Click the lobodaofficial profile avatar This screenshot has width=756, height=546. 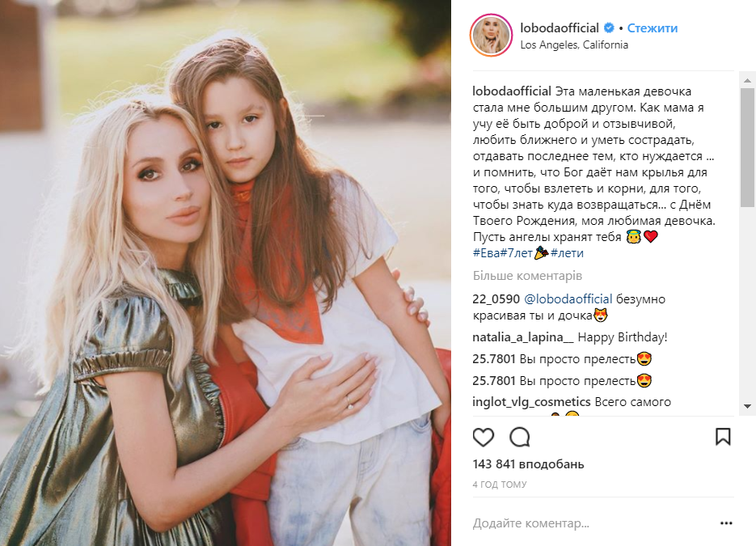tap(491, 36)
